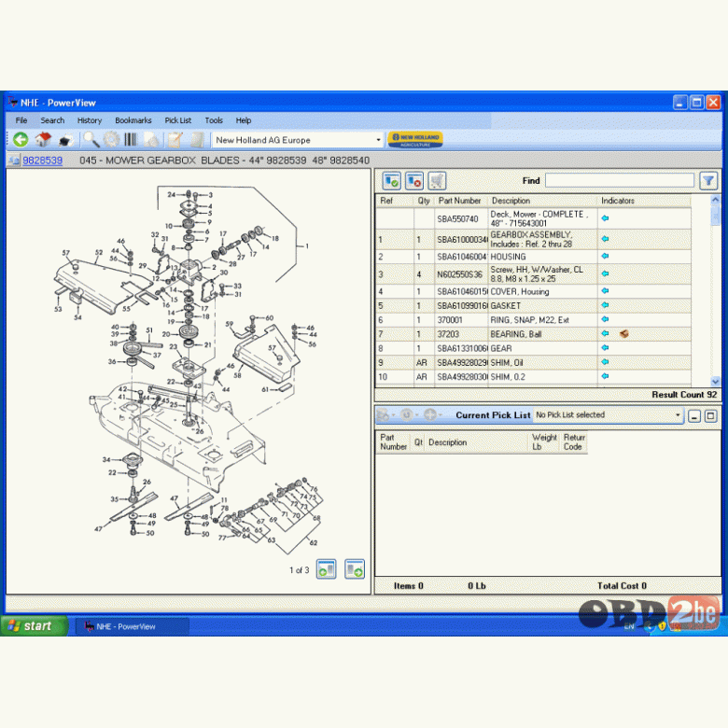The height and width of the screenshot is (728, 728).
Task: Minimize the Current Pick List panel
Action: [x=694, y=416]
